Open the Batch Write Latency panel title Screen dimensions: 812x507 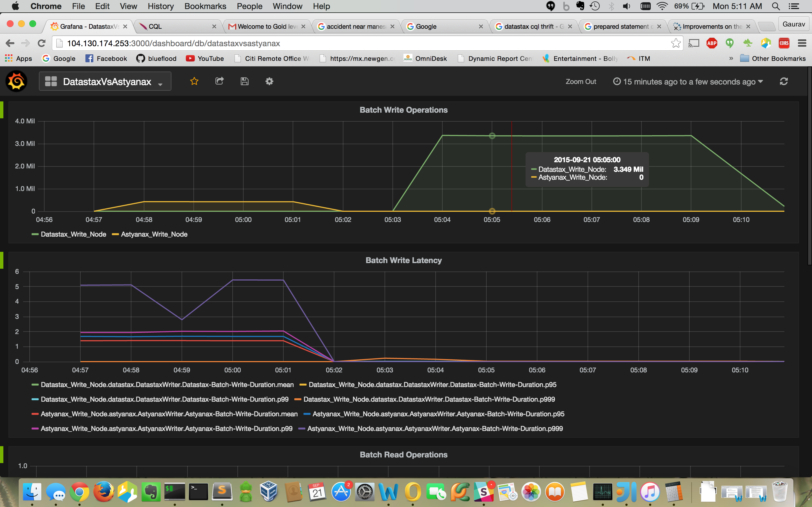403,261
